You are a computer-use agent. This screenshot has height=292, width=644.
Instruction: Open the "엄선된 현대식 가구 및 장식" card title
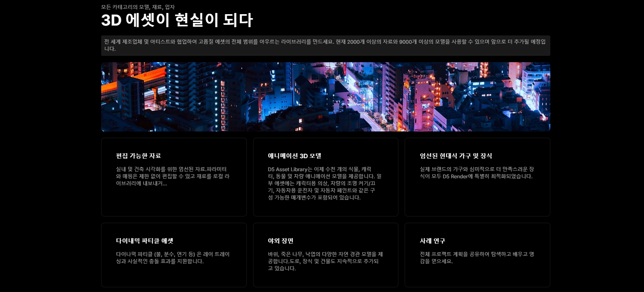(x=456, y=156)
